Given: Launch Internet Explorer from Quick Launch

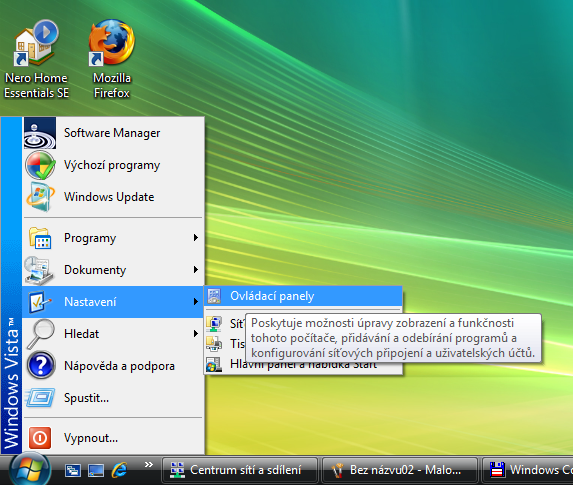Looking at the screenshot, I should (119, 470).
